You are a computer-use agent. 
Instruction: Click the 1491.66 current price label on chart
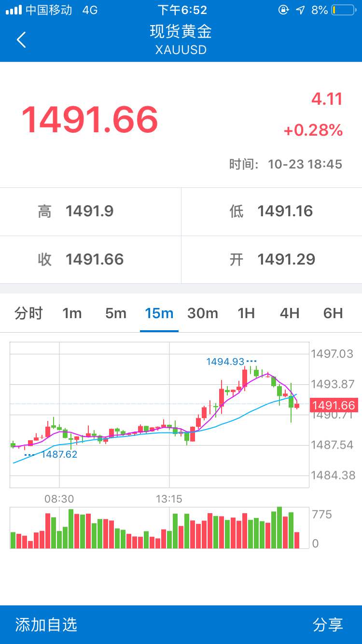(334, 405)
